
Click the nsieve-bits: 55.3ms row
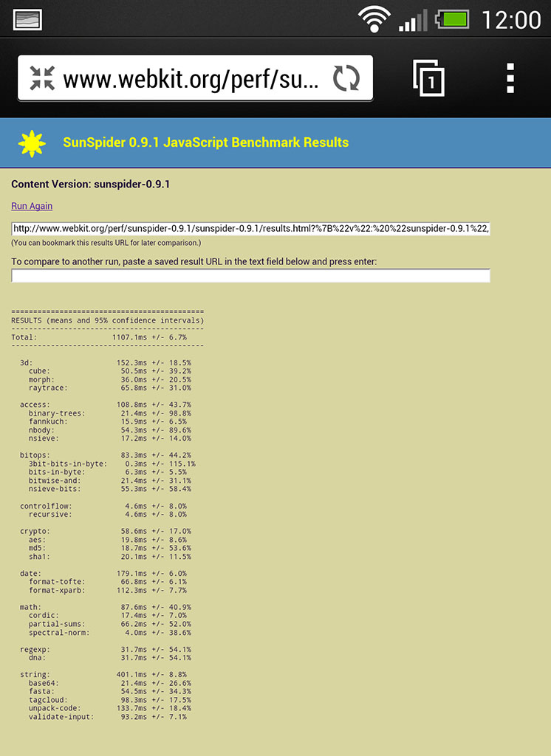coord(109,489)
